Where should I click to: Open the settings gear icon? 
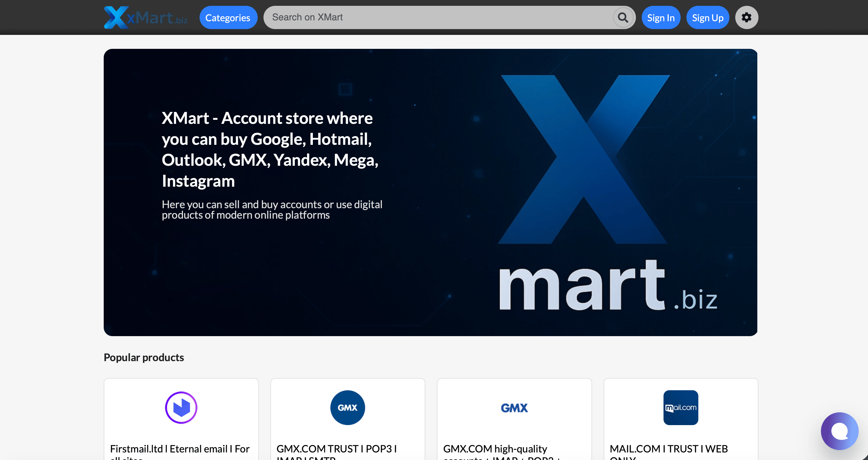pos(746,17)
